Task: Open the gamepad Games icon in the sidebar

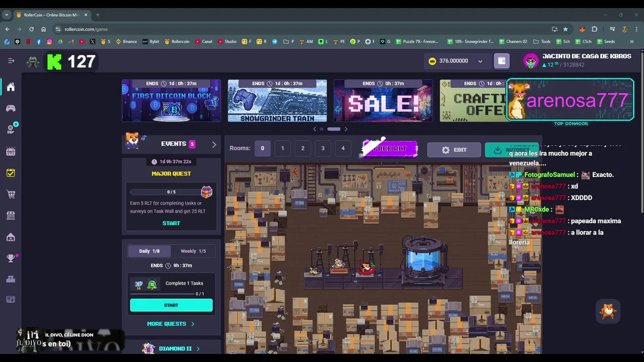Action: (11, 108)
